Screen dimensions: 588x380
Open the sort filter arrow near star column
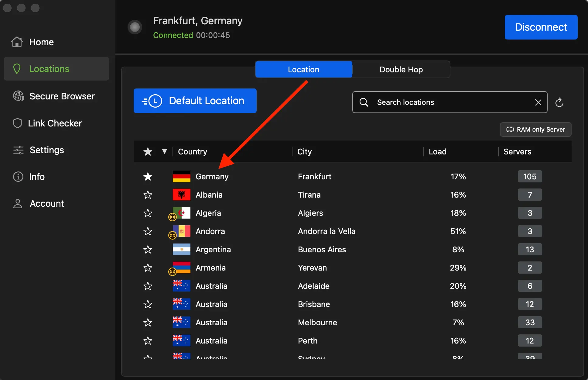point(164,151)
